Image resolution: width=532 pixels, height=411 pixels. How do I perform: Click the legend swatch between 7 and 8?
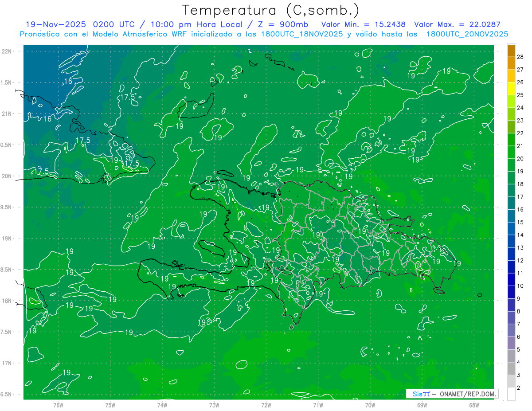511,318
